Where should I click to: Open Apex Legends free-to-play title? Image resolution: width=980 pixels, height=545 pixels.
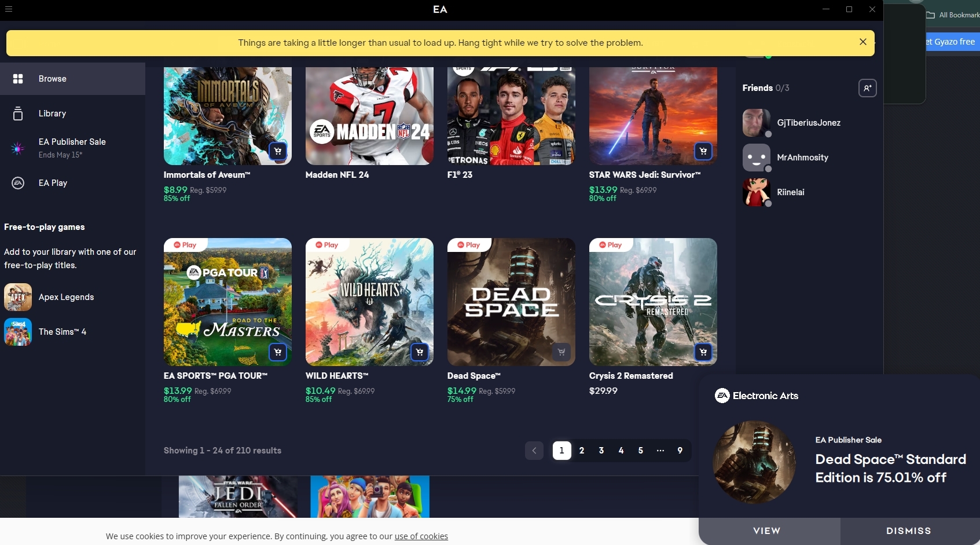point(66,297)
